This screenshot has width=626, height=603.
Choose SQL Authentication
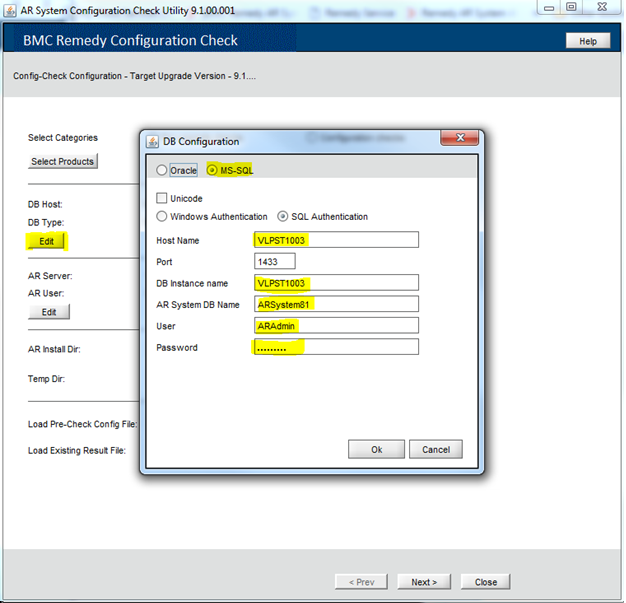283,216
